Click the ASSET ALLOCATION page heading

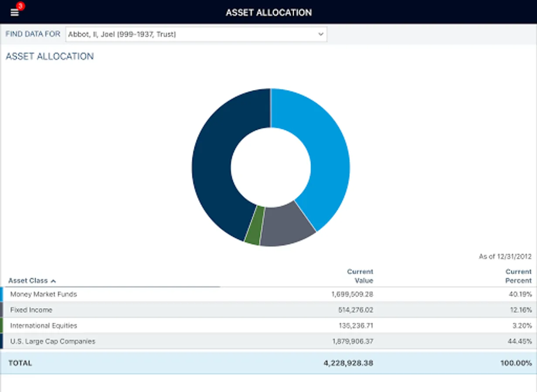(49, 56)
